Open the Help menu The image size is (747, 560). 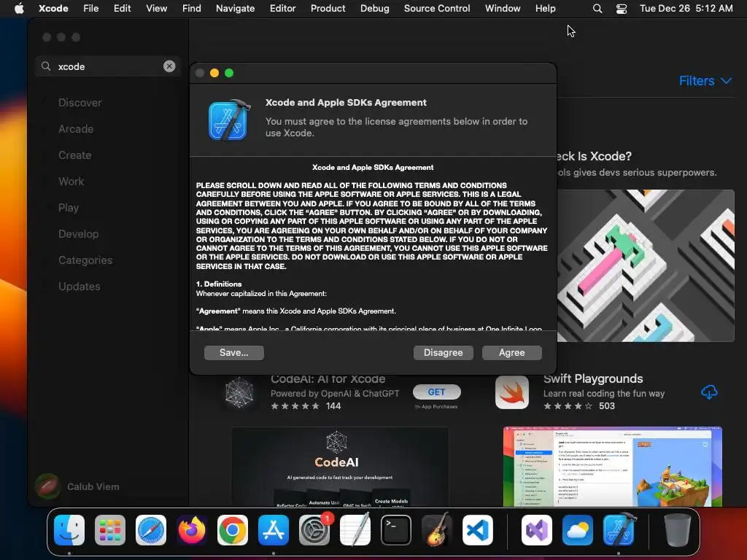(545, 8)
